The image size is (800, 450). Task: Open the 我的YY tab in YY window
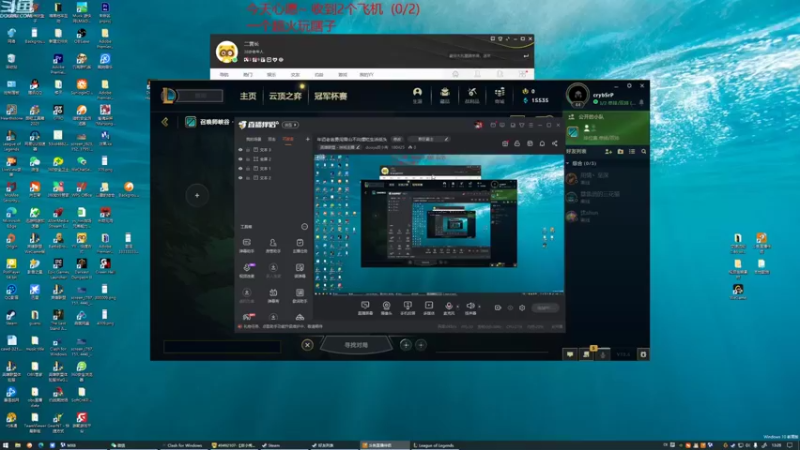tap(366, 74)
